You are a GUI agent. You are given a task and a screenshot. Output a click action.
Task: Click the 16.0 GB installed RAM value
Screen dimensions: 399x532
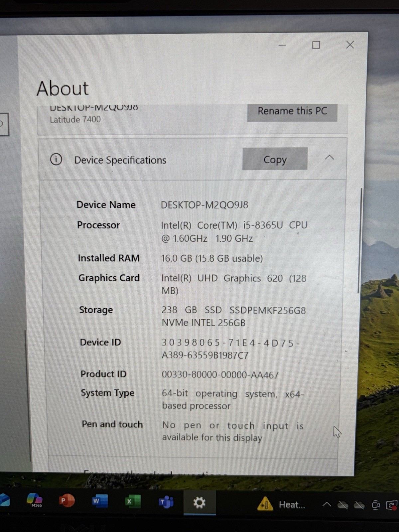[212, 258]
